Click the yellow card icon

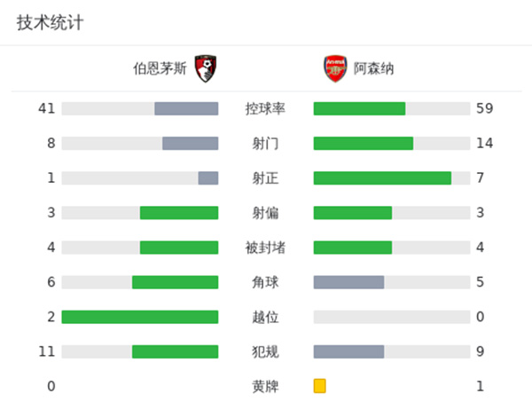point(320,386)
